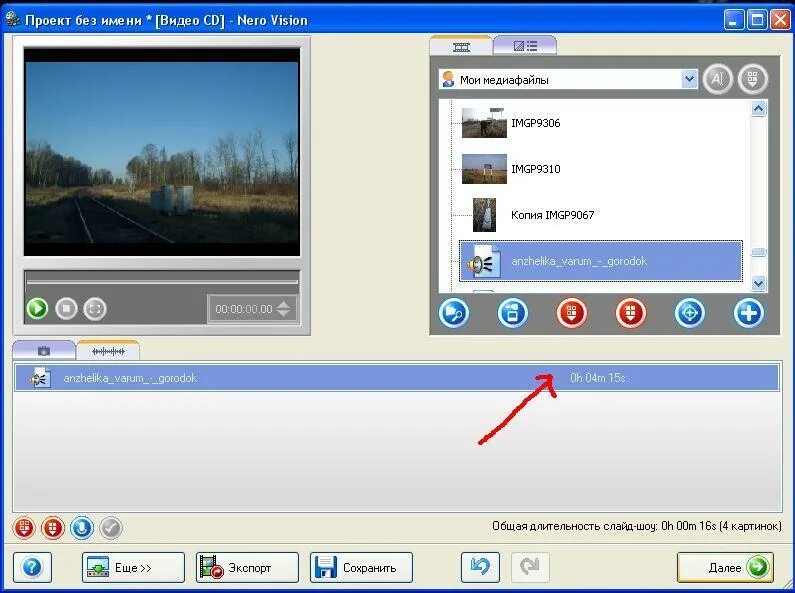This screenshot has width=795, height=593.
Task: Click first red remove icon under media list
Action: (x=571, y=313)
